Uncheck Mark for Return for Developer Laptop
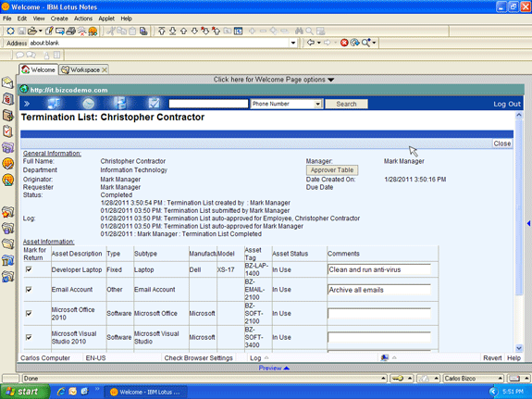 click(x=29, y=269)
